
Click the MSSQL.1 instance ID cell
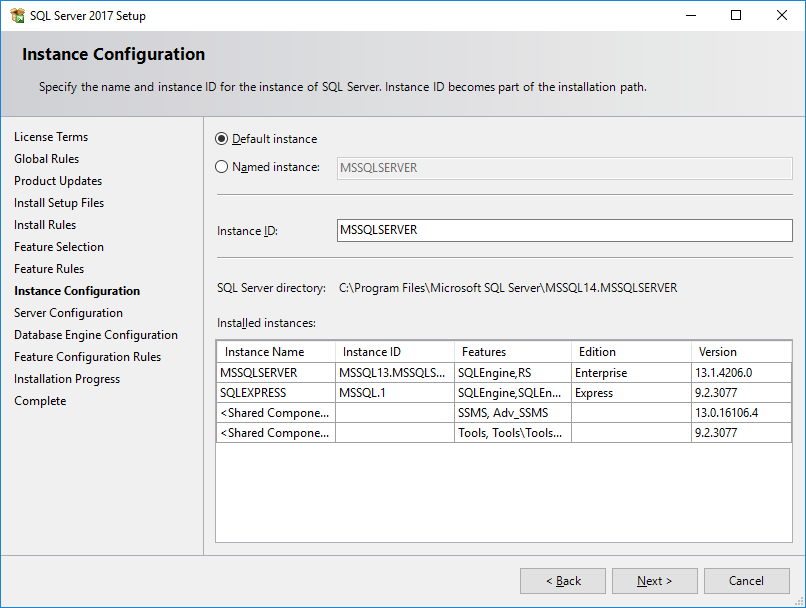(x=395, y=393)
